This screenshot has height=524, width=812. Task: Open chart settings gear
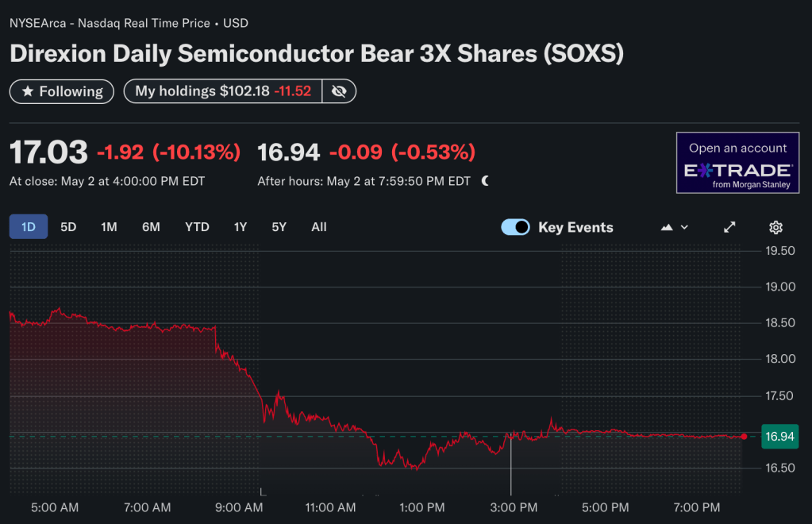776,227
